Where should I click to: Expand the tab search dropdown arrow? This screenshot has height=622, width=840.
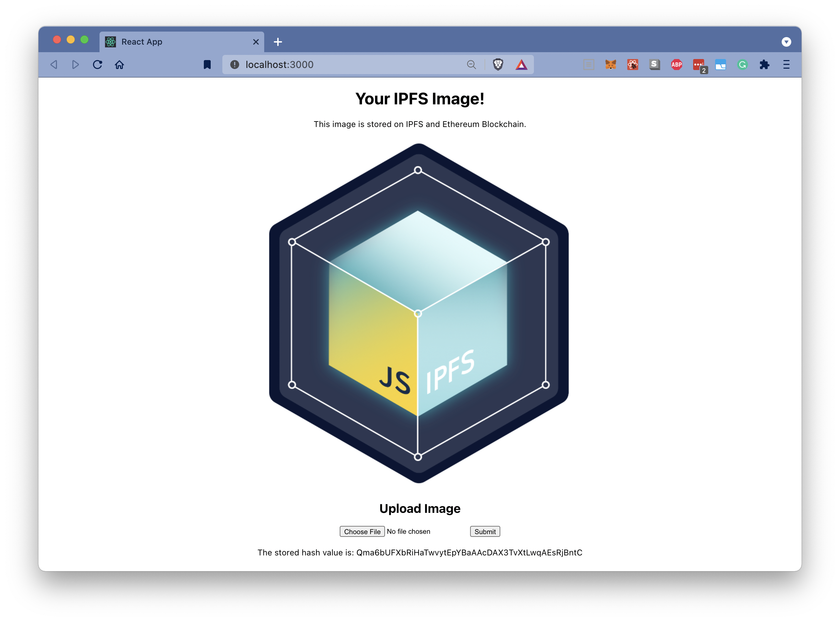coord(786,42)
